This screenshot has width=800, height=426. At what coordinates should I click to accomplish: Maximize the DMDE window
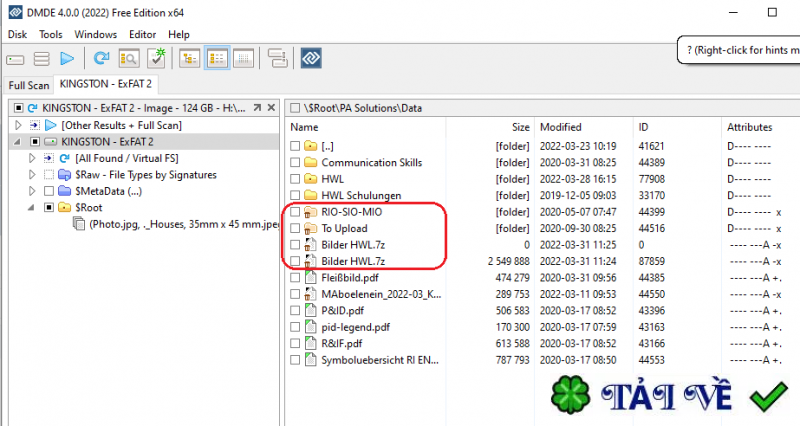coord(772,12)
